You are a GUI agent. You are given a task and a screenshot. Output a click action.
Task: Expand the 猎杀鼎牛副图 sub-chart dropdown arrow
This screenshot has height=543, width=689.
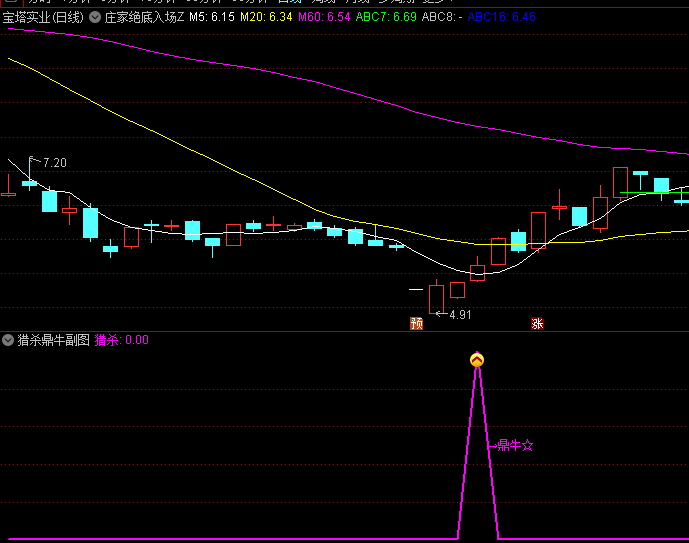coord(8,340)
